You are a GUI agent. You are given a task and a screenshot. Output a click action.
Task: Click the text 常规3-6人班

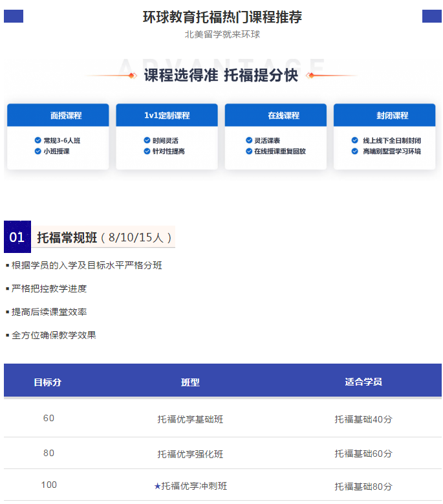point(62,140)
